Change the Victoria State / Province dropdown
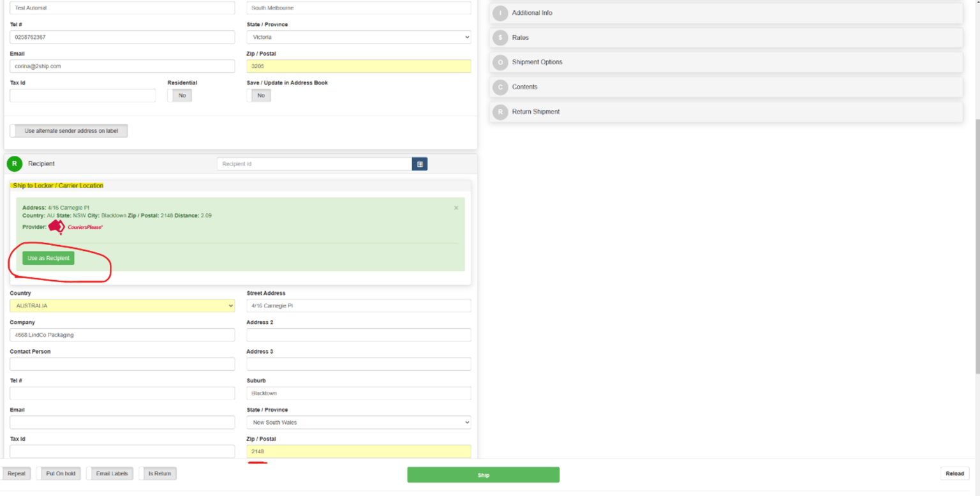This screenshot has height=496, width=980. 359,37
